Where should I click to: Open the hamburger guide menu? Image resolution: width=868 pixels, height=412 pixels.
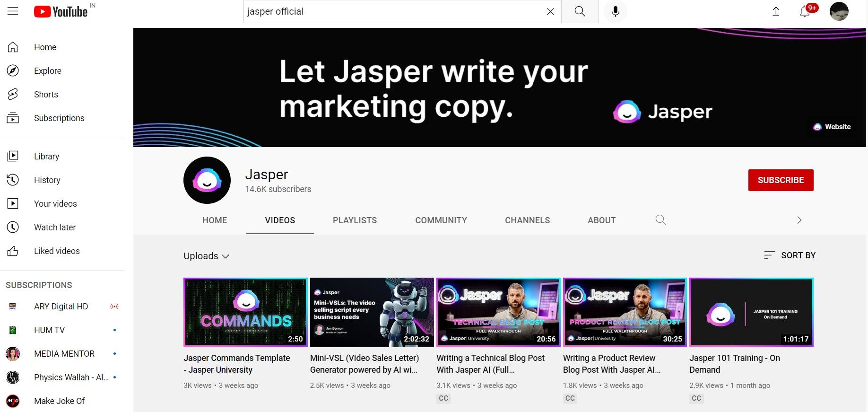13,11
